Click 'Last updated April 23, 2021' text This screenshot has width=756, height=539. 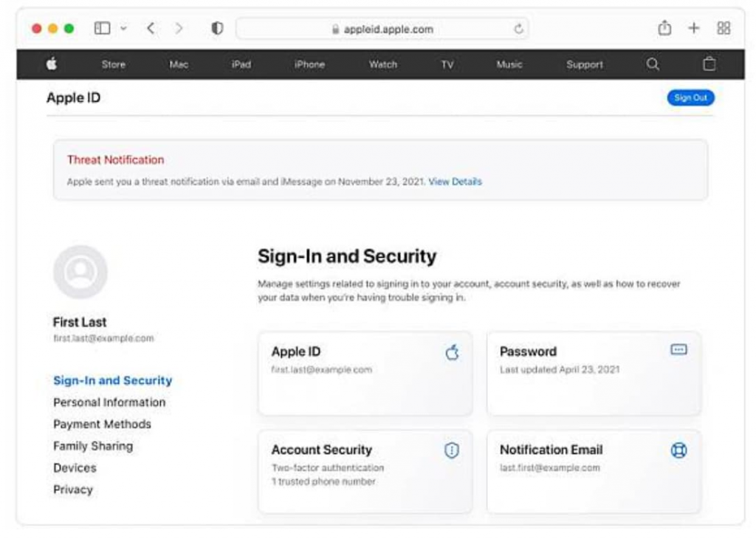point(560,370)
